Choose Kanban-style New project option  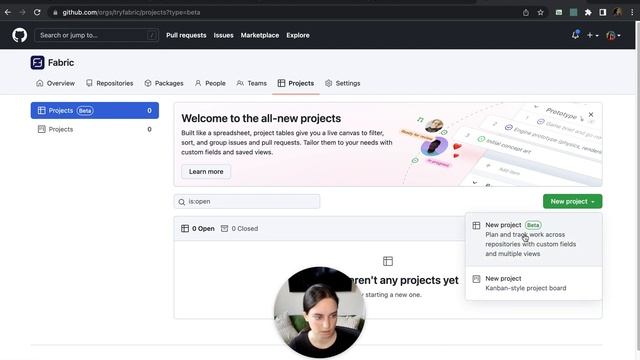[x=533, y=283]
